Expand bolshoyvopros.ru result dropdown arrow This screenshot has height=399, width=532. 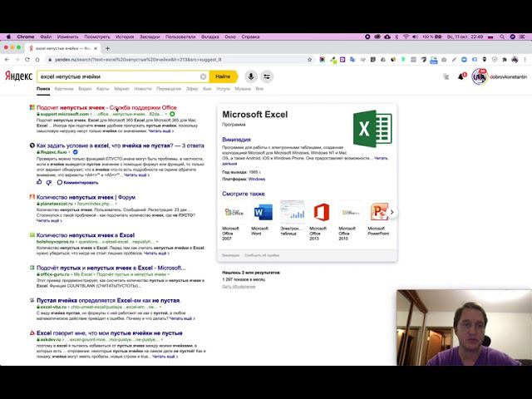157,242
